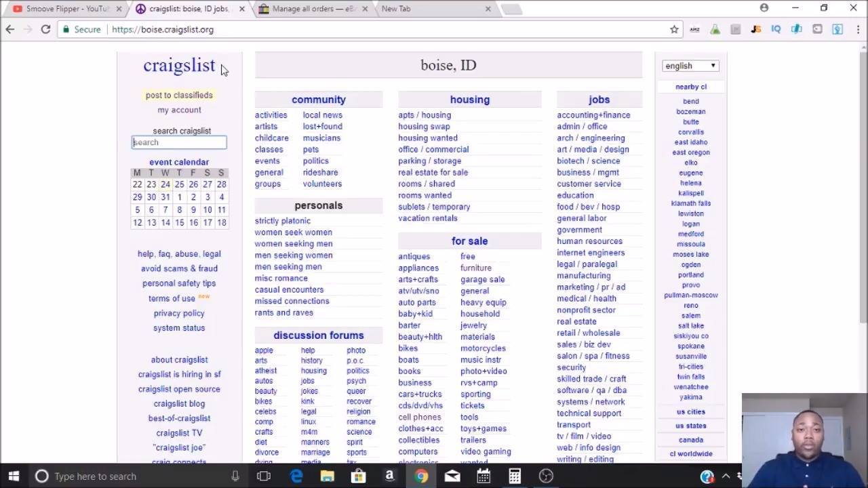868x488 pixels.
Task: Switch to the Manage all orders eBay tab
Action: click(x=313, y=9)
